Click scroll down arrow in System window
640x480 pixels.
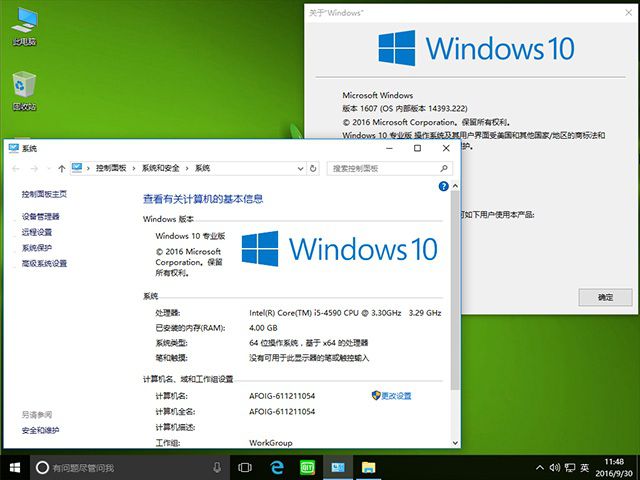[455, 443]
